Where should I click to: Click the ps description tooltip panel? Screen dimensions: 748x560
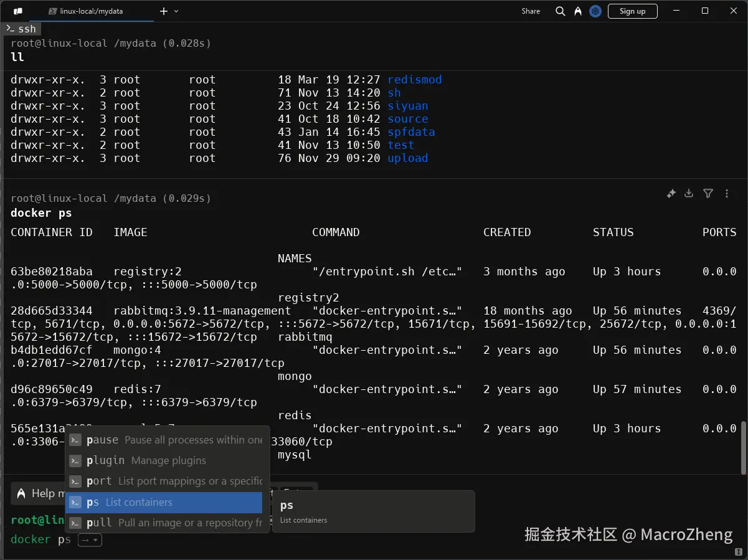click(374, 511)
